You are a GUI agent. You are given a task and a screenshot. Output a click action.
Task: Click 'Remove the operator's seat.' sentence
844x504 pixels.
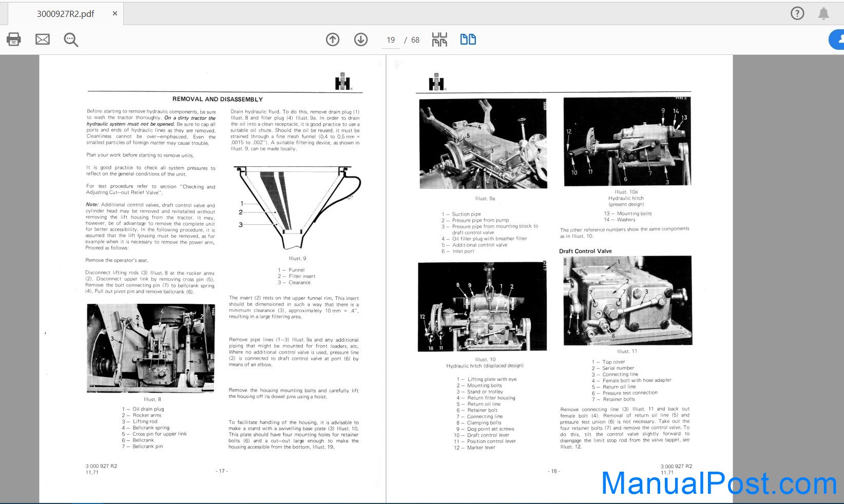pos(117,261)
